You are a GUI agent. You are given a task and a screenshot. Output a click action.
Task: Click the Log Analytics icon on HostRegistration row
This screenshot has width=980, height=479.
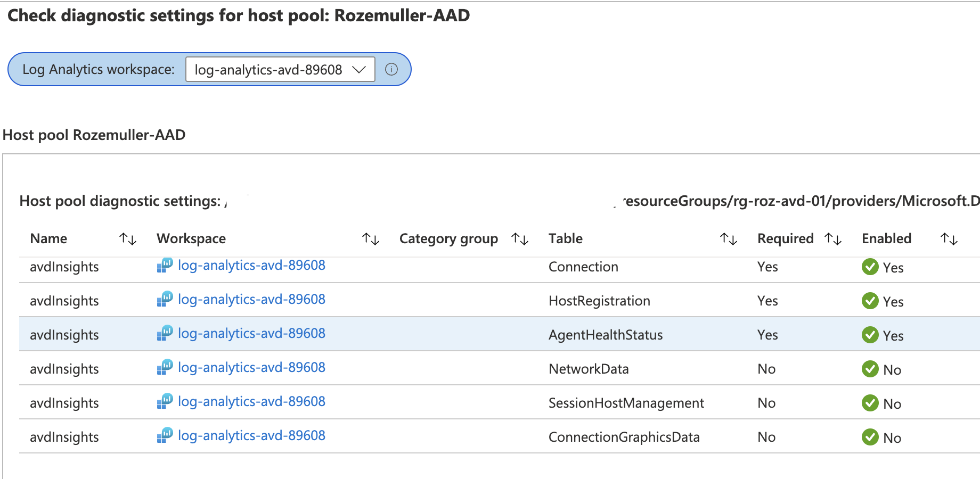click(x=166, y=299)
